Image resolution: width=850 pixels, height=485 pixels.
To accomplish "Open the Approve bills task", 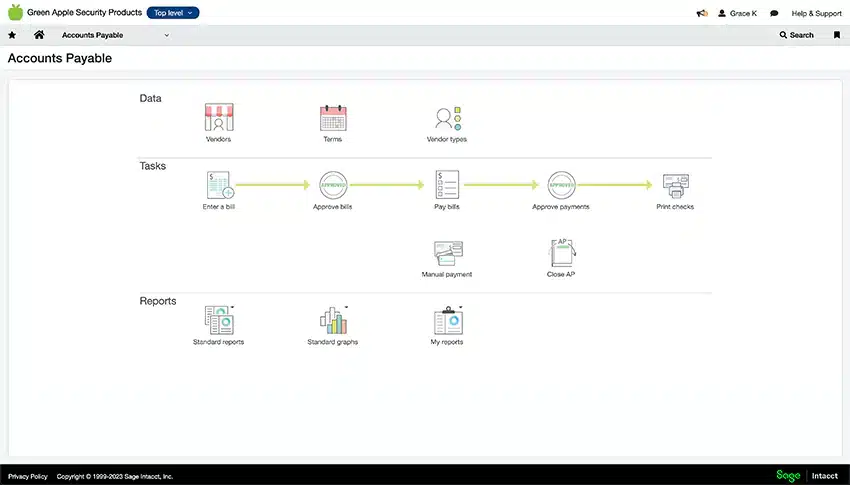I will [333, 185].
